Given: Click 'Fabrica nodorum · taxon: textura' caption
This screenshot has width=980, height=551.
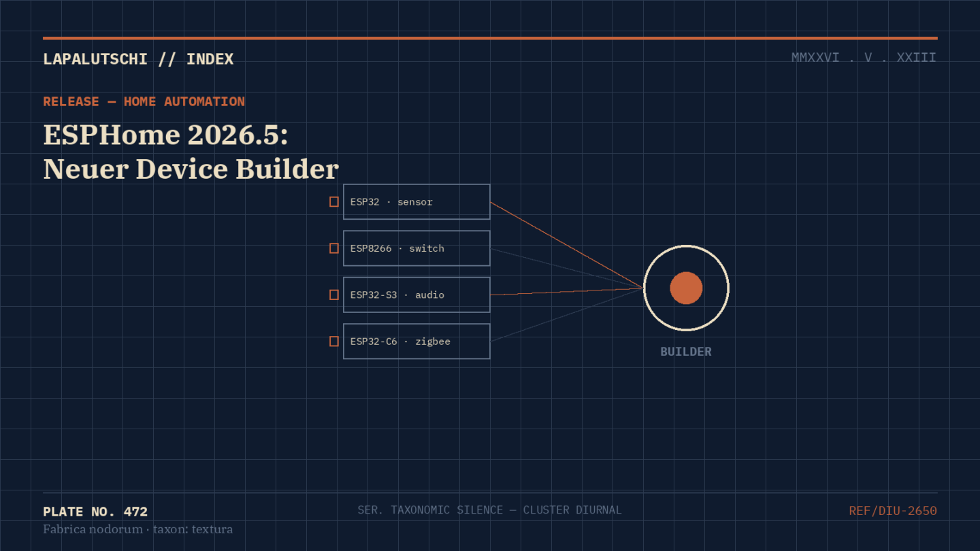Looking at the screenshot, I should point(137,529).
